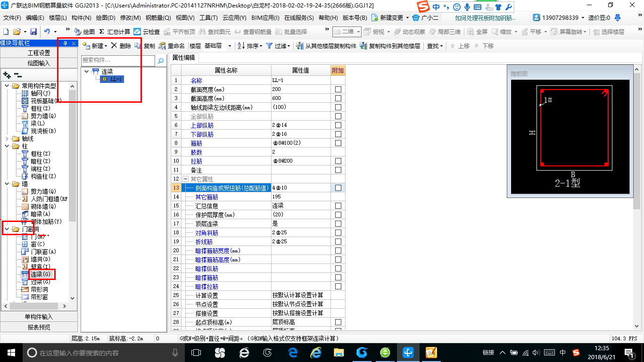The image size is (644, 362).
Task: Toggle the 附加 checkbox for 下部纵筋
Action: pos(338,134)
